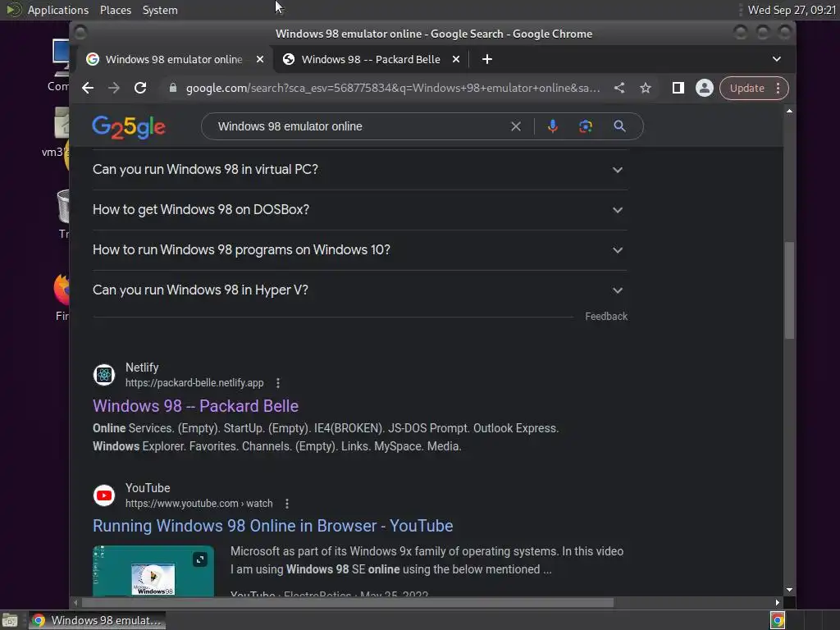Image resolution: width=840 pixels, height=630 pixels.
Task: Open the Places menu in top panel
Action: point(115,10)
